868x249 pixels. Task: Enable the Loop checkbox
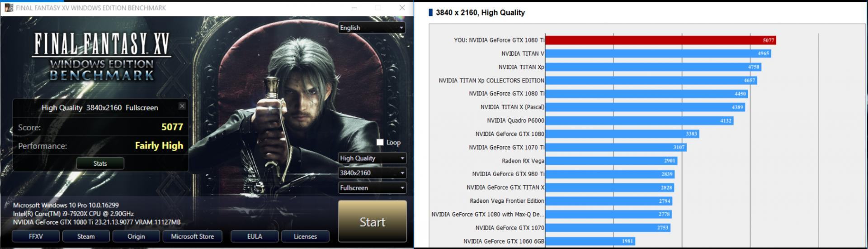[x=380, y=142]
